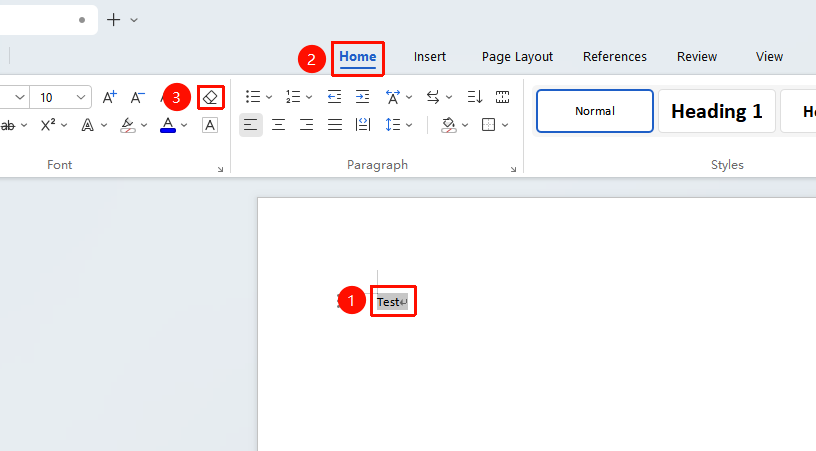
Task: Switch to the Insert tab
Action: click(430, 57)
